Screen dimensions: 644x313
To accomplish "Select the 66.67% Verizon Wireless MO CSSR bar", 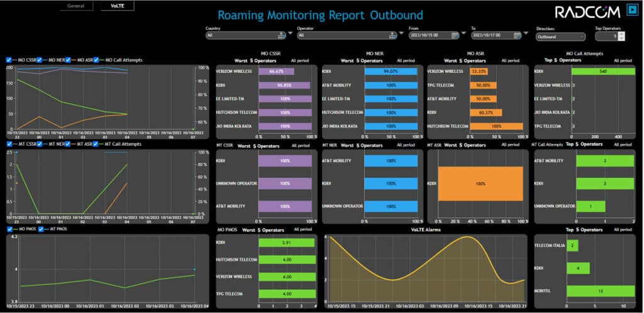I will (277, 72).
